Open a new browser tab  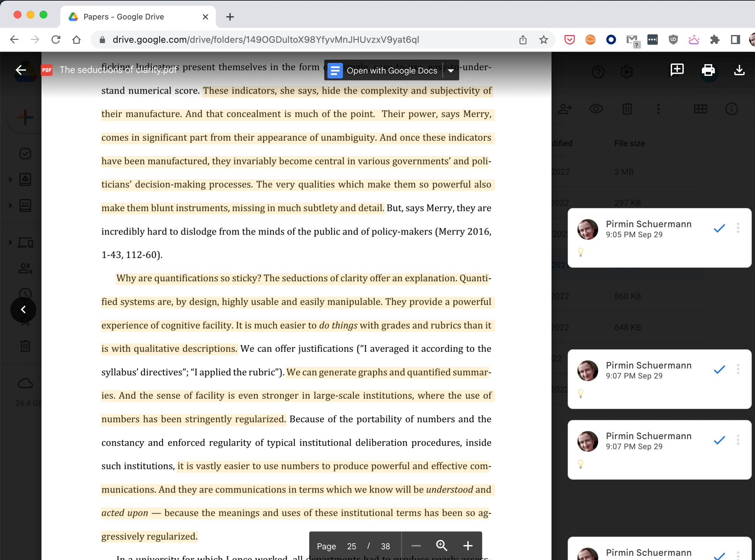point(230,17)
